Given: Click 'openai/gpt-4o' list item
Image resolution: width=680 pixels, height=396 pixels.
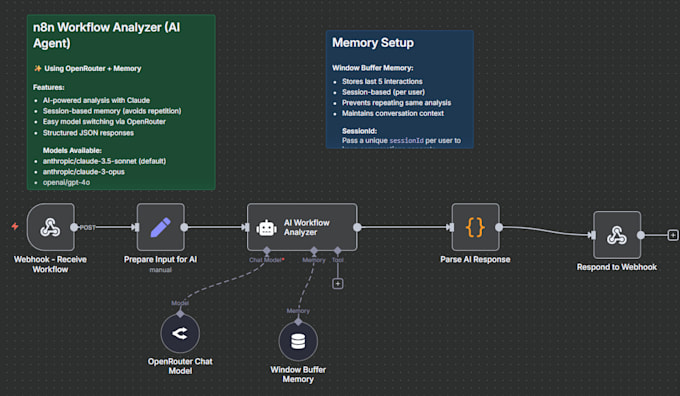Looking at the screenshot, I should (x=66, y=182).
